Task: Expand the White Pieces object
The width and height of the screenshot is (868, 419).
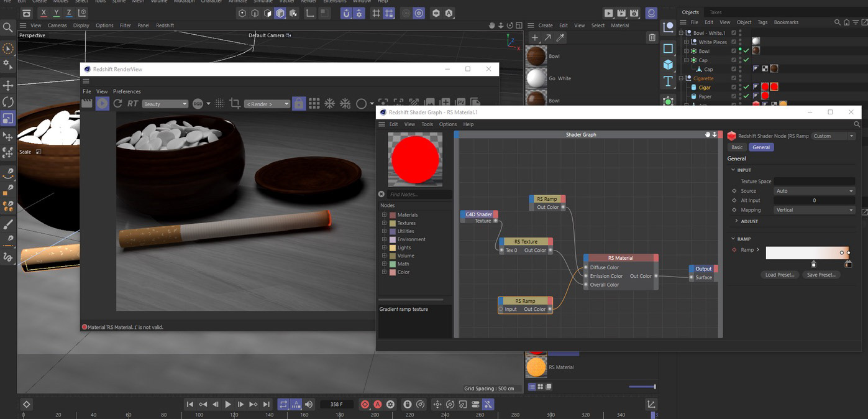Action: pos(687,42)
